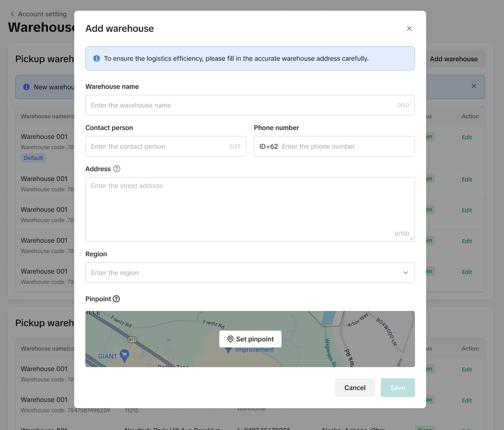Click the GIANT store marker on map
The image size is (504, 430).
(124, 355)
